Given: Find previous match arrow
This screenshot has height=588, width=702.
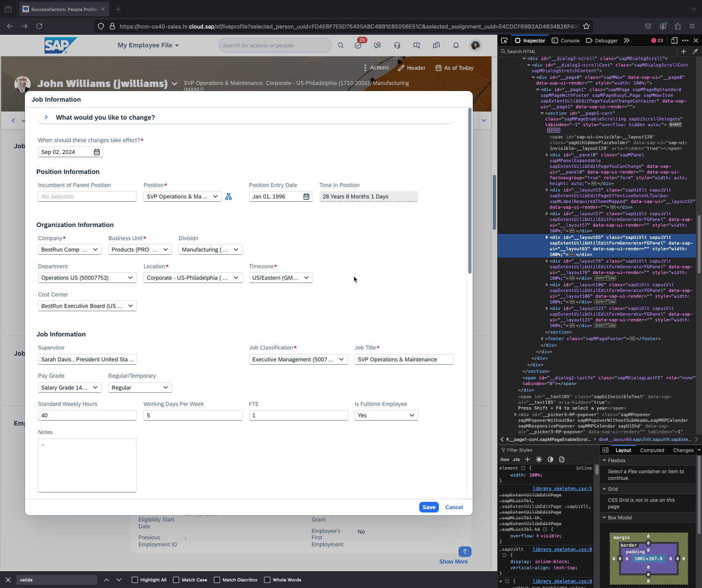Looking at the screenshot, I should (107, 580).
